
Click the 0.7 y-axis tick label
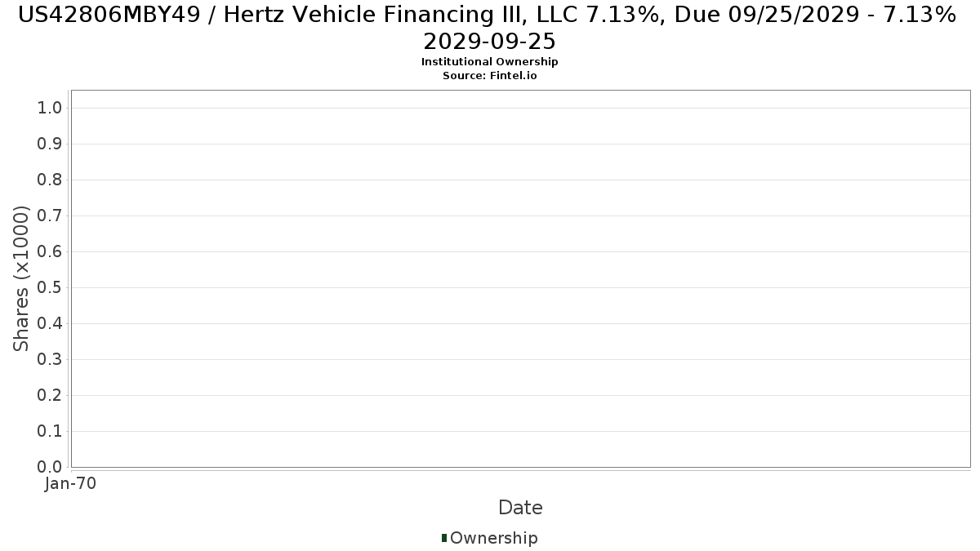tap(51, 216)
